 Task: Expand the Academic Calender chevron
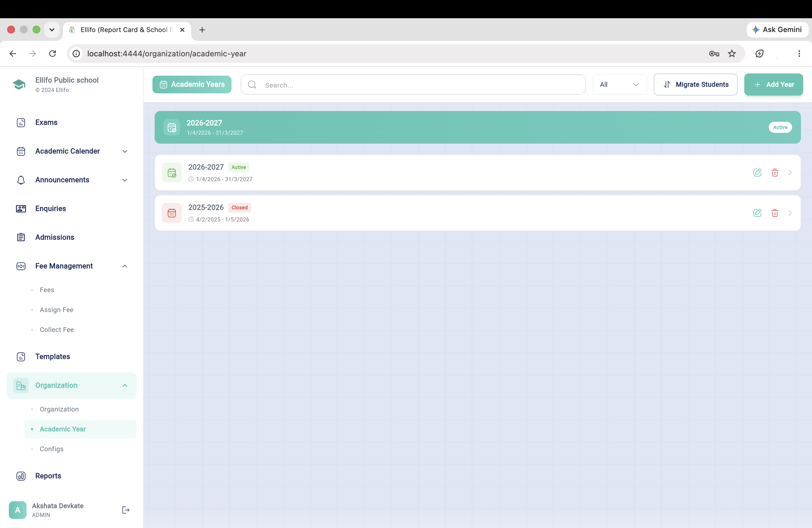pyautogui.click(x=125, y=151)
